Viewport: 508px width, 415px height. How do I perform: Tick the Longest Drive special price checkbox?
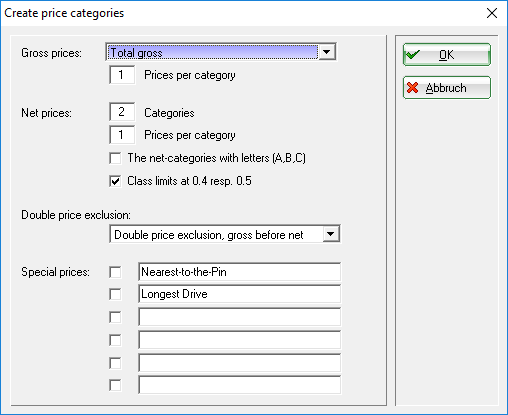tap(115, 294)
